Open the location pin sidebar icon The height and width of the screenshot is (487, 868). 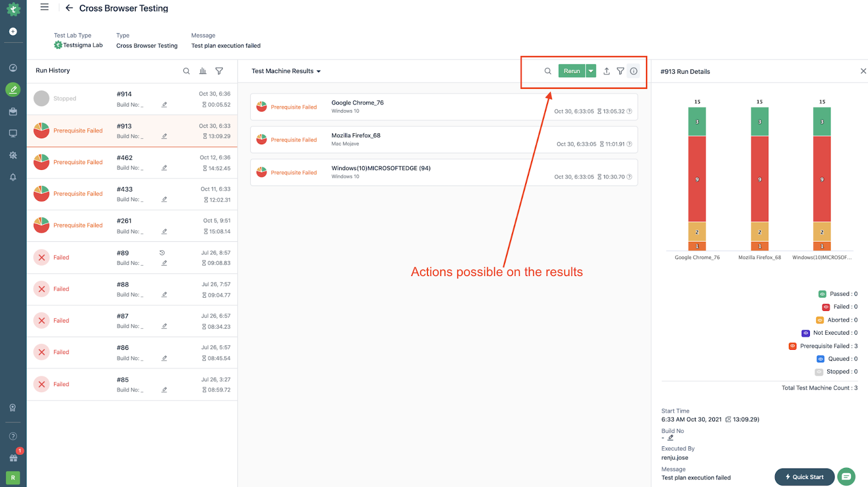[13, 408]
